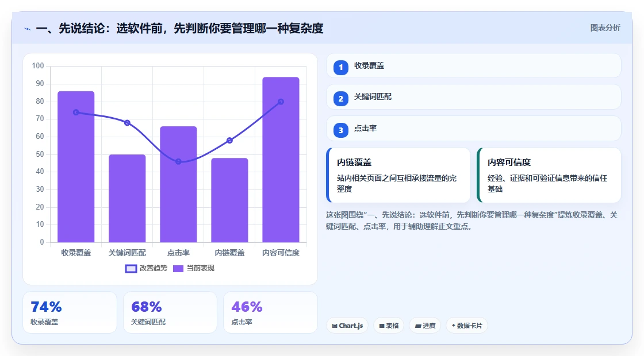Viewport: 644px width, 356px height.
Task: Click the 收录覆盖 x-axis label
Action: tap(76, 253)
